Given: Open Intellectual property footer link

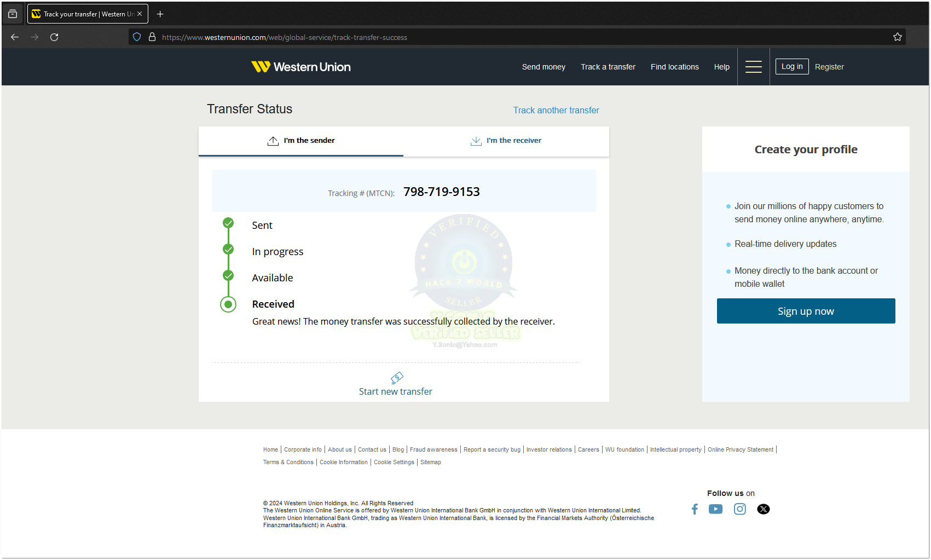Looking at the screenshot, I should point(676,449).
